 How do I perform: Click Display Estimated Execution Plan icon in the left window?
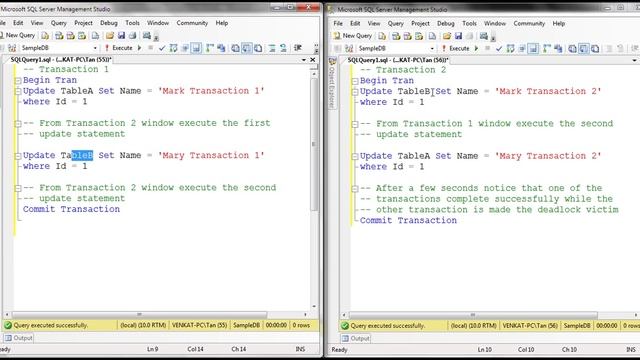[x=173, y=48]
